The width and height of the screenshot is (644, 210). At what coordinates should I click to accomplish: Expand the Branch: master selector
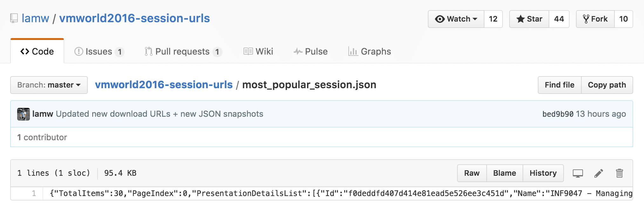49,85
